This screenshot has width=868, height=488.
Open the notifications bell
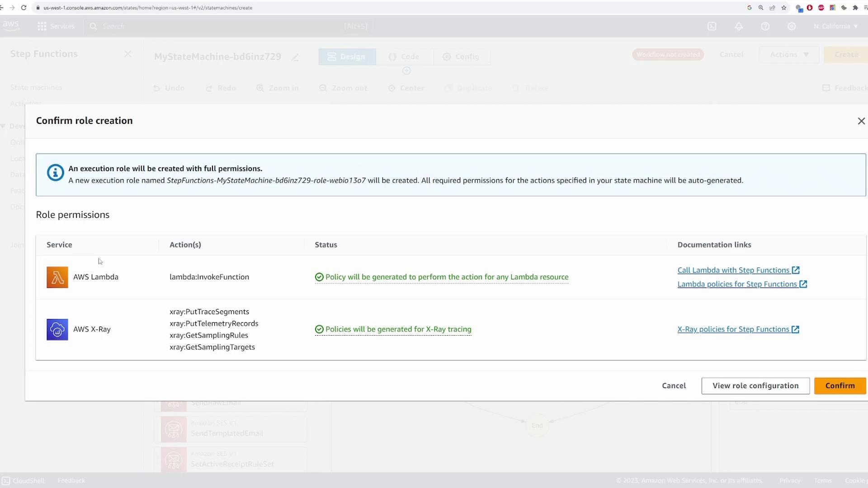(x=739, y=26)
